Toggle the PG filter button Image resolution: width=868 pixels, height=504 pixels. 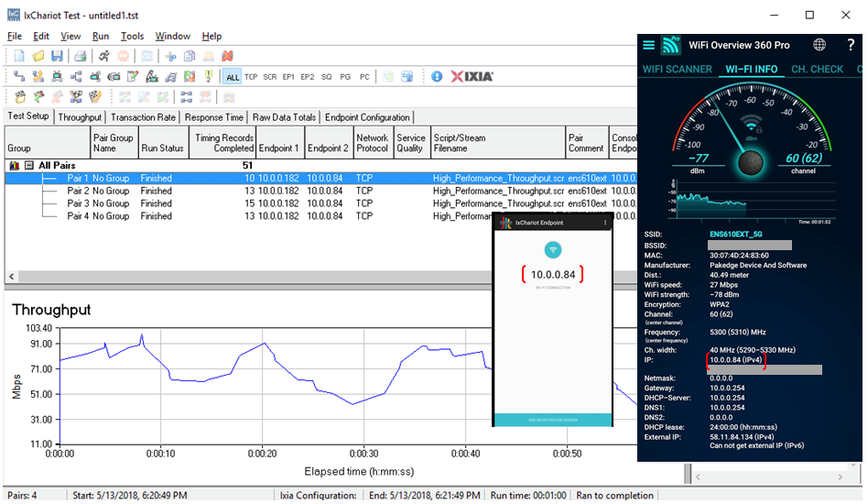(345, 77)
